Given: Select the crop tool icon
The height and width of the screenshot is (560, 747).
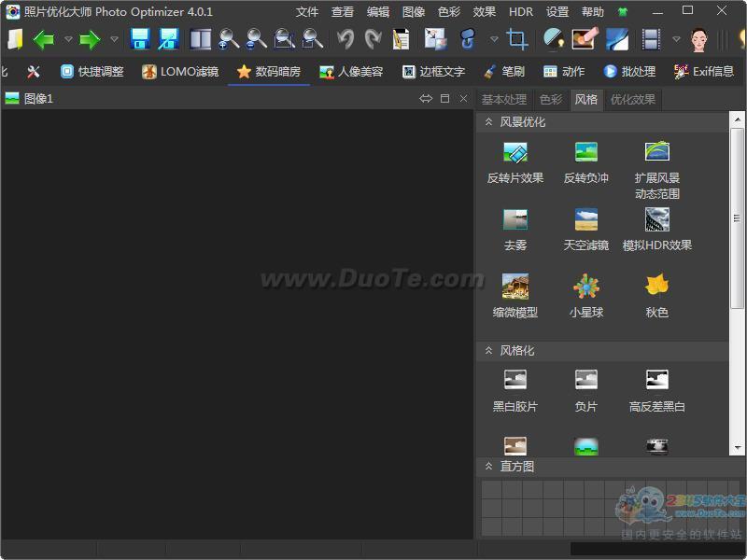Looking at the screenshot, I should point(517,39).
